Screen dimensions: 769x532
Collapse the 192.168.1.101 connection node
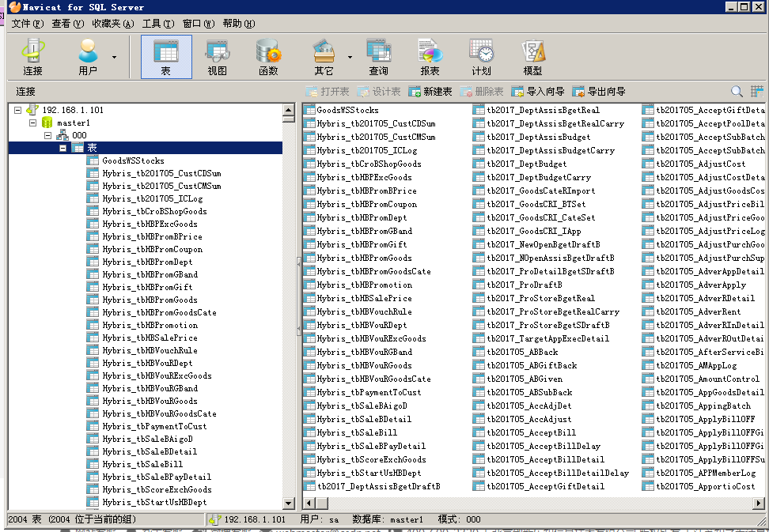tap(17, 110)
